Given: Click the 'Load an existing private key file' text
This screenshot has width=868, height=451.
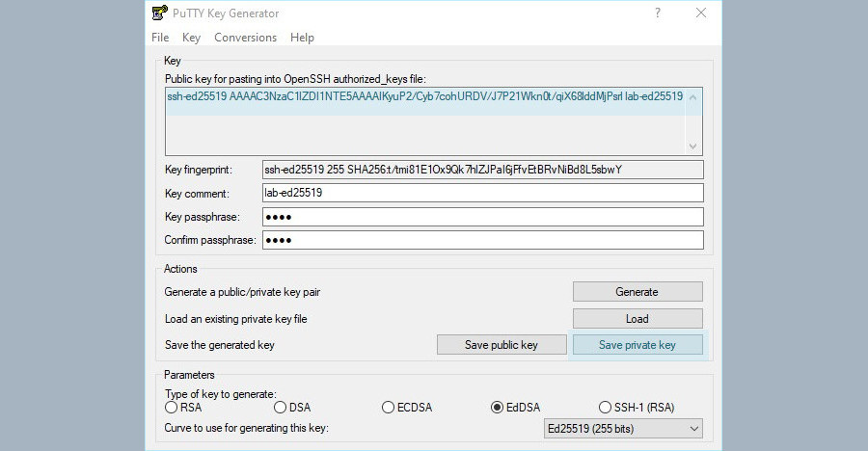Looking at the screenshot, I should coord(236,319).
